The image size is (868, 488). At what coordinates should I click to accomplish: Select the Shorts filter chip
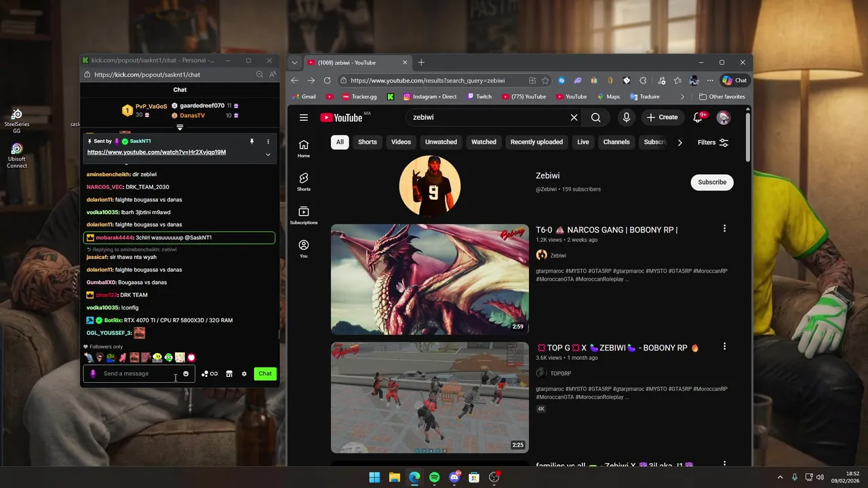point(368,142)
